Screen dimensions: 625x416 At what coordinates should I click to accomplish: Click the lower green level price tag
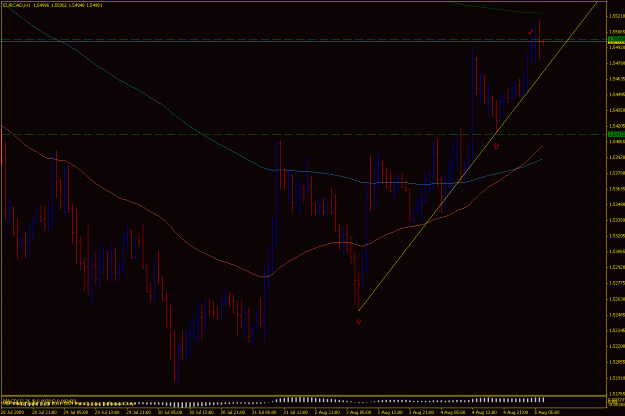(x=616, y=134)
